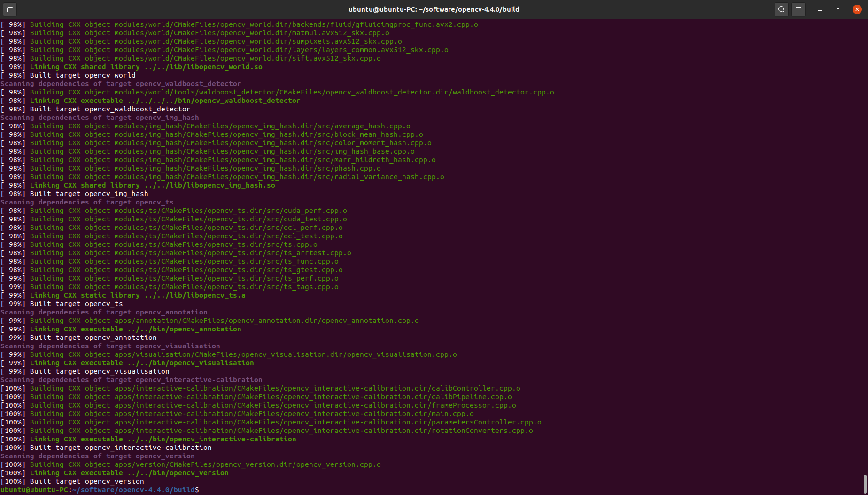
Task: Click the color_moment_hash.cpp.o build line
Action: coord(216,143)
